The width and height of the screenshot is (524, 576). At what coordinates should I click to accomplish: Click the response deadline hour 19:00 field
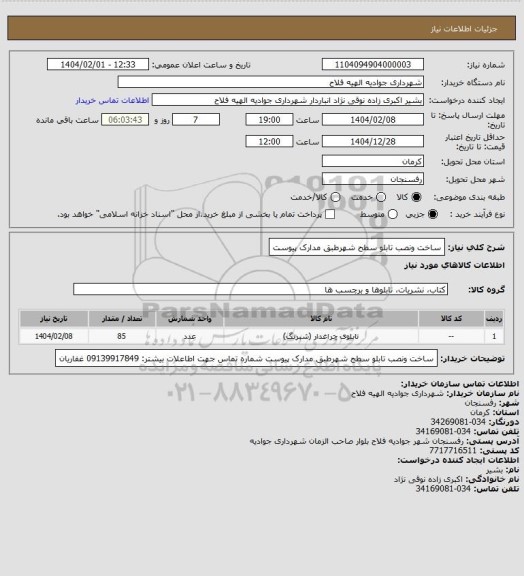(x=269, y=120)
